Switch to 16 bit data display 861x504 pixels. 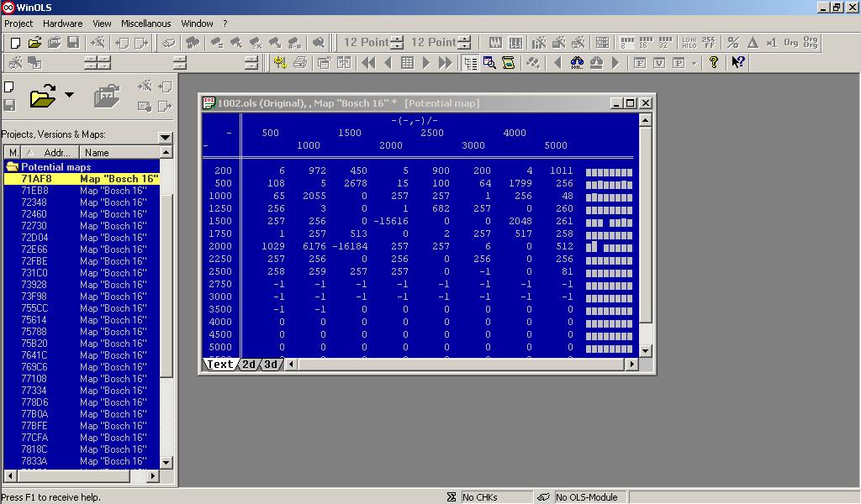click(x=647, y=42)
